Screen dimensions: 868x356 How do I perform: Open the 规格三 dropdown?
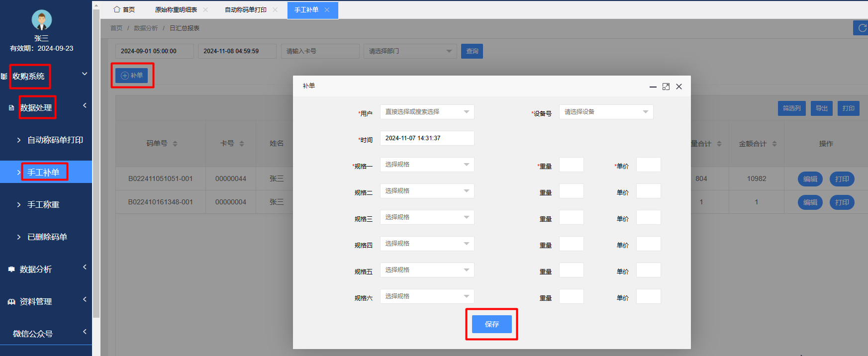click(x=427, y=217)
